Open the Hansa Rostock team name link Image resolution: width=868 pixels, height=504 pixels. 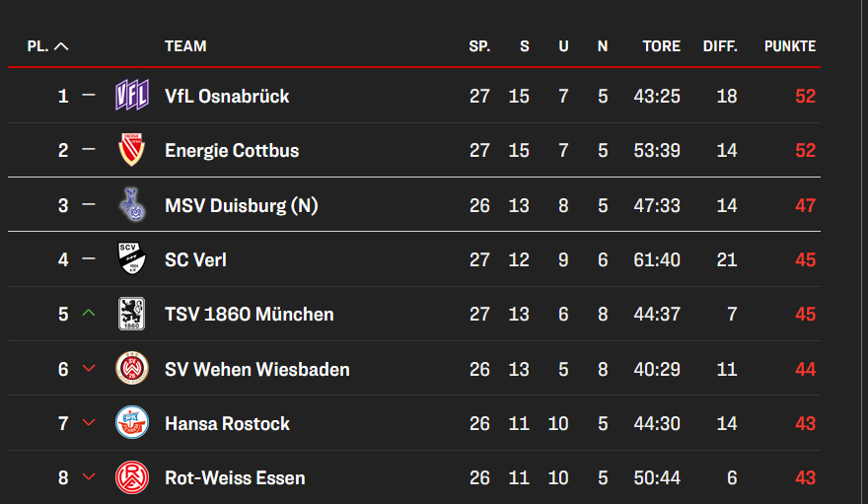click(227, 424)
